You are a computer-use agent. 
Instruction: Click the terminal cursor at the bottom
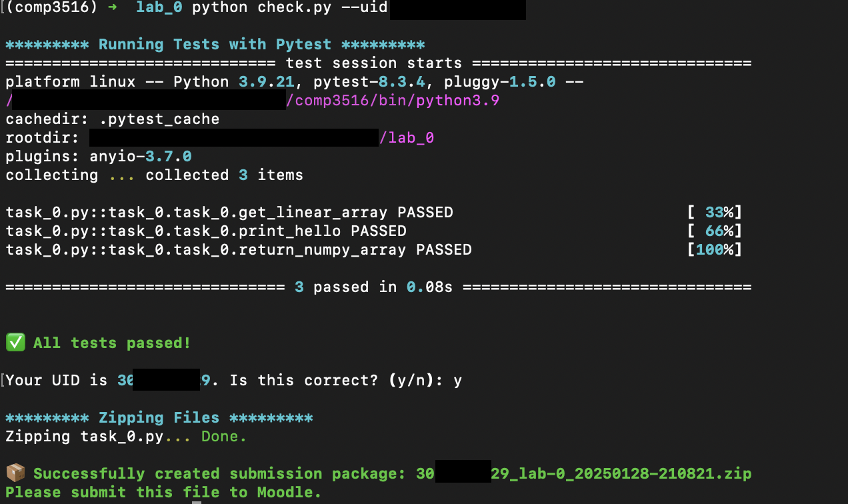pos(196,501)
